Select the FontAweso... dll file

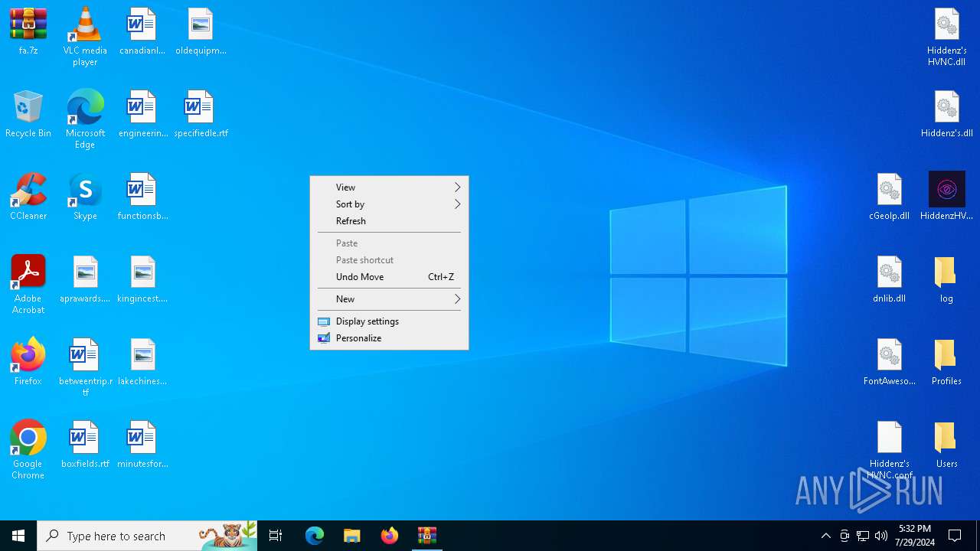pos(890,362)
